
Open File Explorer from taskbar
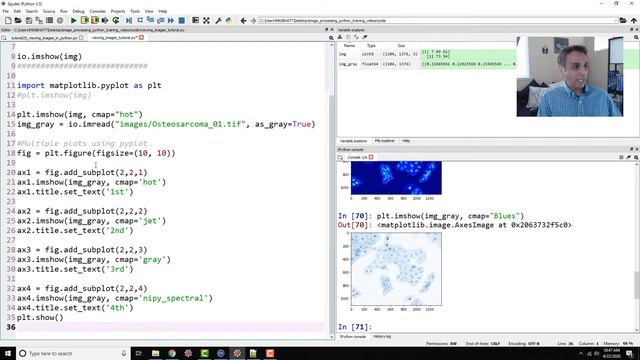point(156,353)
